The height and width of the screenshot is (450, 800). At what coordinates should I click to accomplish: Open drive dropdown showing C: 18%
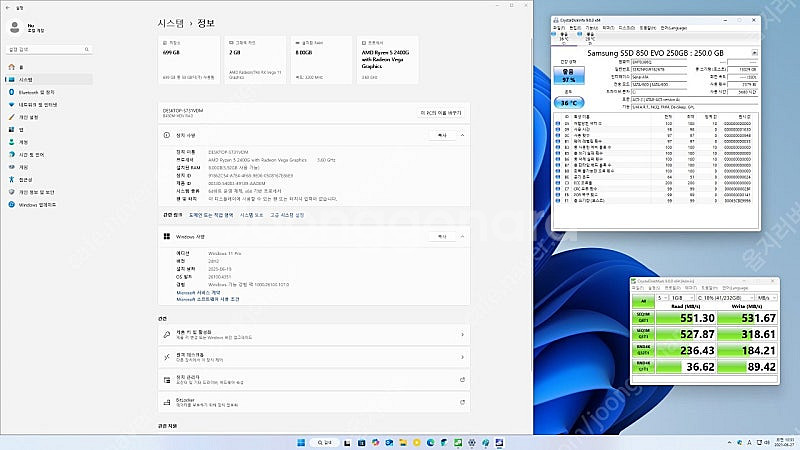726,297
